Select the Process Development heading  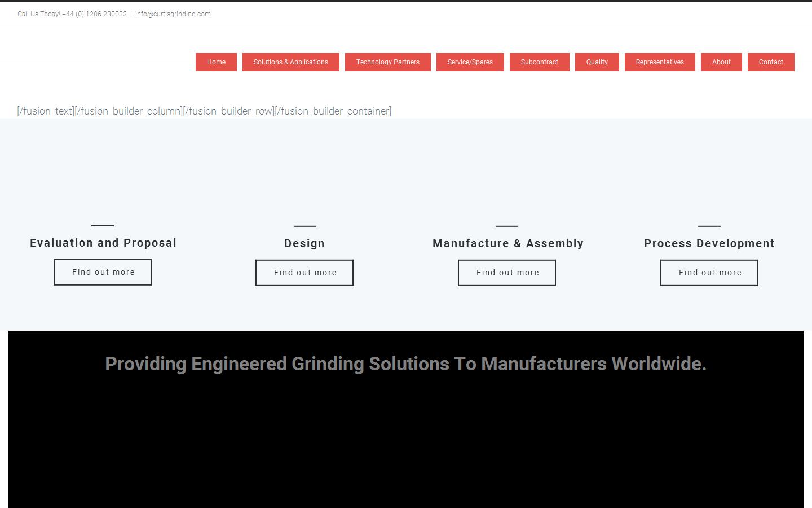[709, 243]
